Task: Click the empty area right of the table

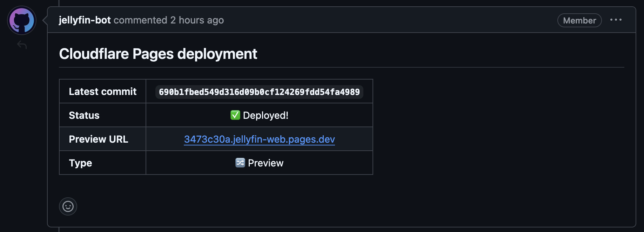Action: [491, 126]
